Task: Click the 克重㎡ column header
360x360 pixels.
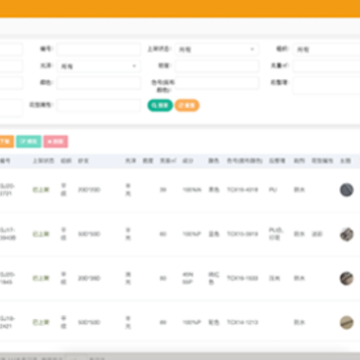Action: pos(168,161)
